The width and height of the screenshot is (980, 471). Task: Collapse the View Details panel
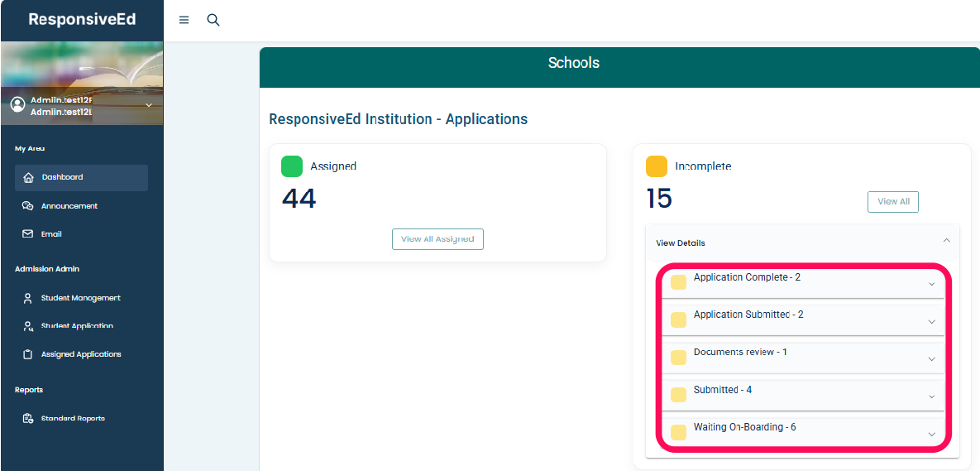tap(946, 241)
